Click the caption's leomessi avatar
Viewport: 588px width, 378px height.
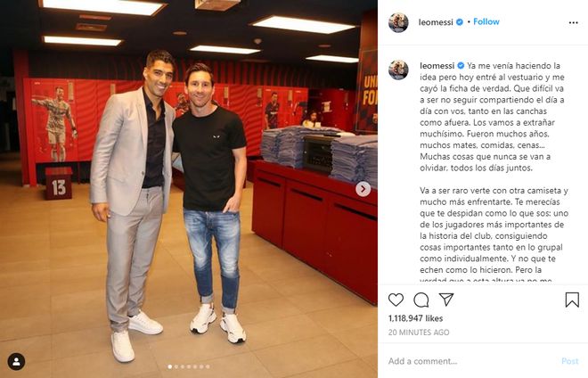pos(398,70)
